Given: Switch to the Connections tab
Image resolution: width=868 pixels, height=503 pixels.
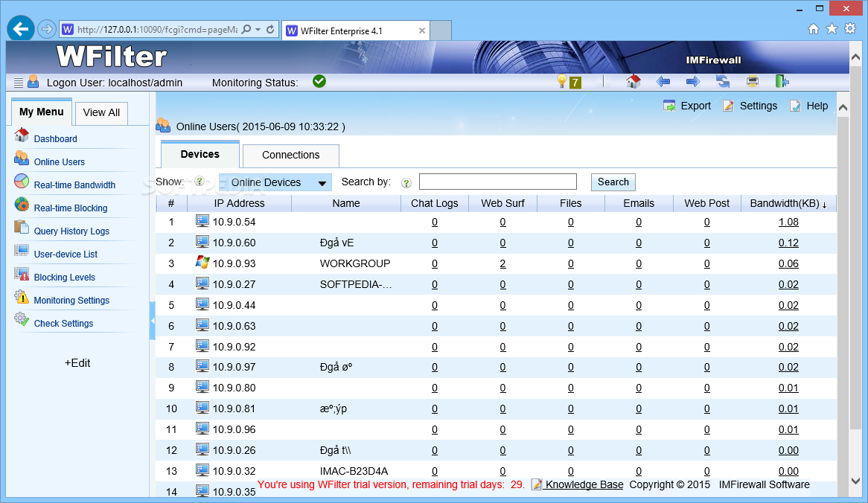Looking at the screenshot, I should (290, 156).
